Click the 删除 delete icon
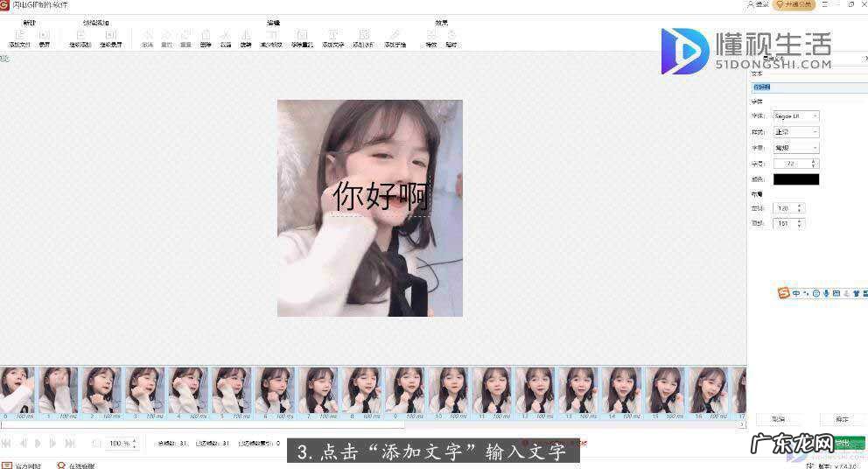The width and height of the screenshot is (868, 469). pos(206,35)
